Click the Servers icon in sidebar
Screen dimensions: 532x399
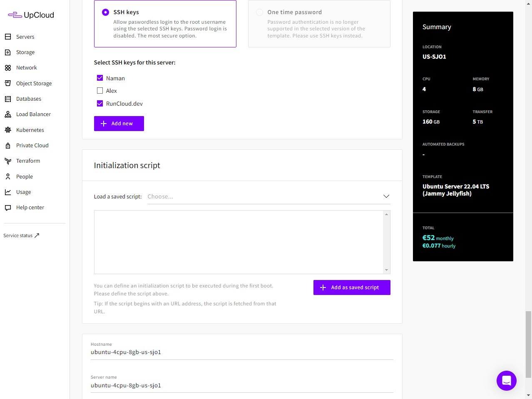(8, 37)
